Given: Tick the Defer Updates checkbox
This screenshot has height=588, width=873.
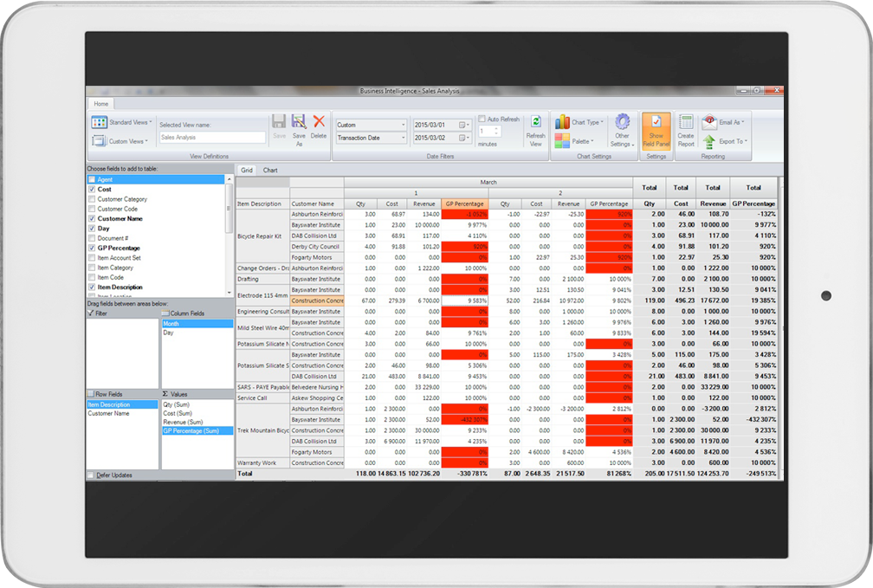Looking at the screenshot, I should (92, 475).
